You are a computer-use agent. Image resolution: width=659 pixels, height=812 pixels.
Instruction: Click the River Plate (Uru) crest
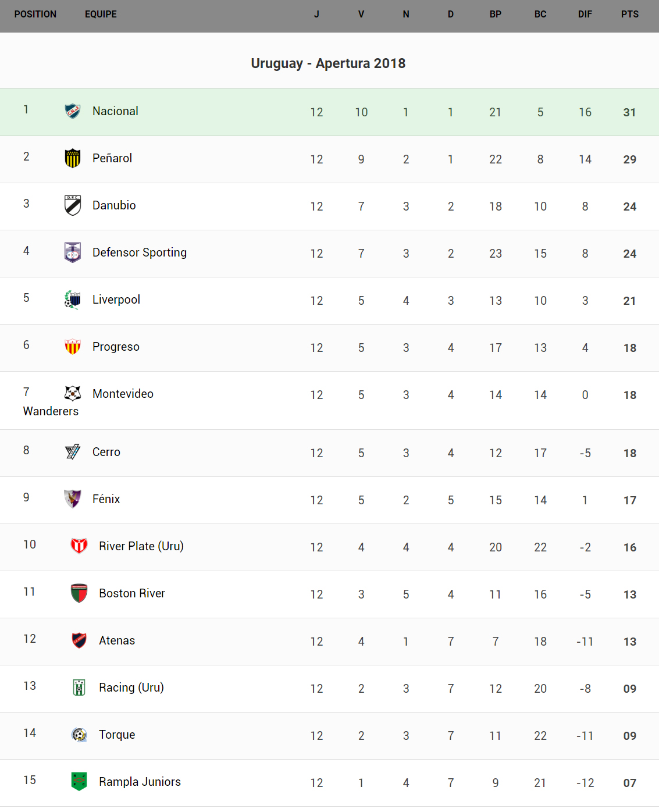(x=79, y=546)
